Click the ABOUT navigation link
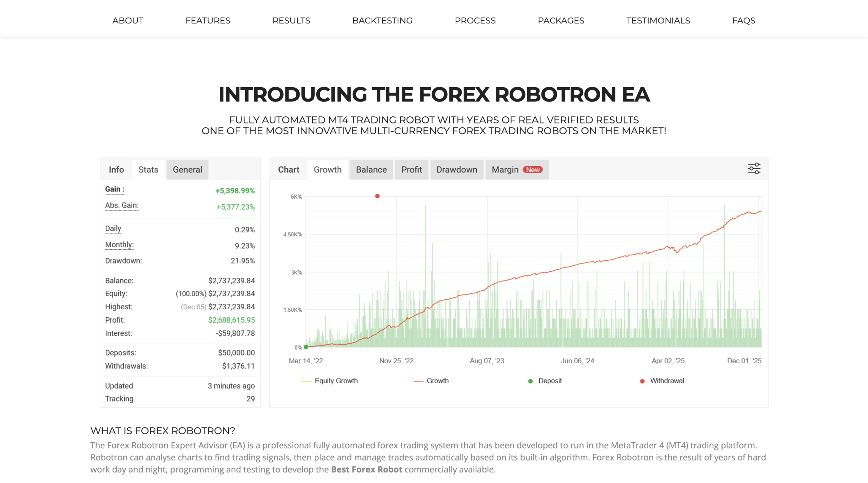 128,21
